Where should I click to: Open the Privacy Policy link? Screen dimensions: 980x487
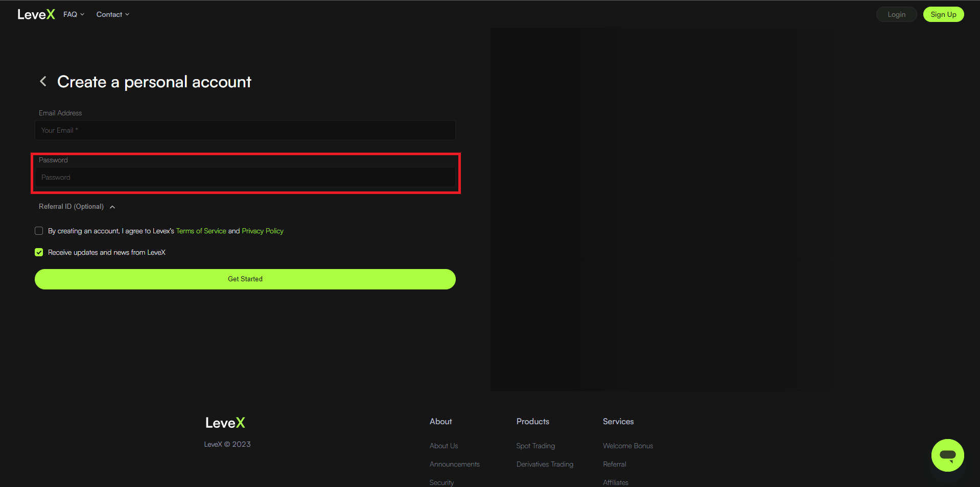pyautogui.click(x=263, y=231)
